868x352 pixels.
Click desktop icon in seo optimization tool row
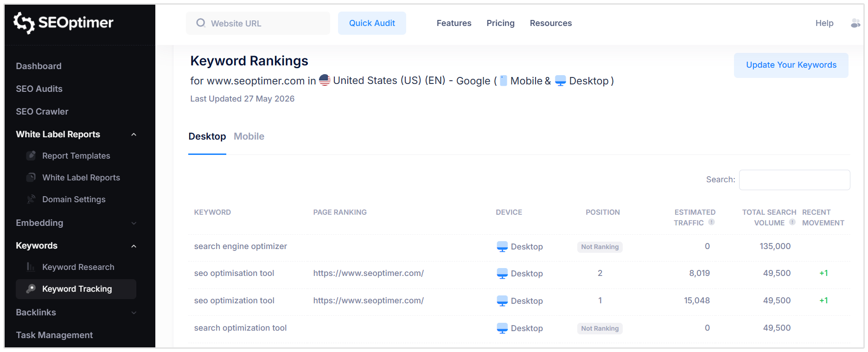coord(502,301)
